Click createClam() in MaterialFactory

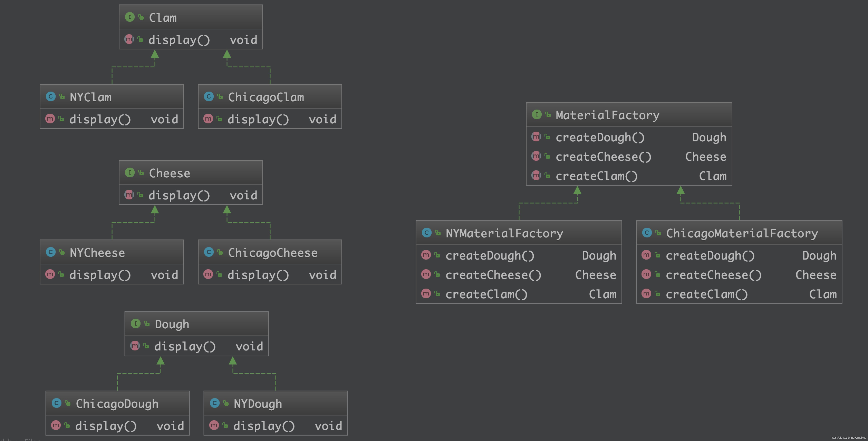pos(596,176)
